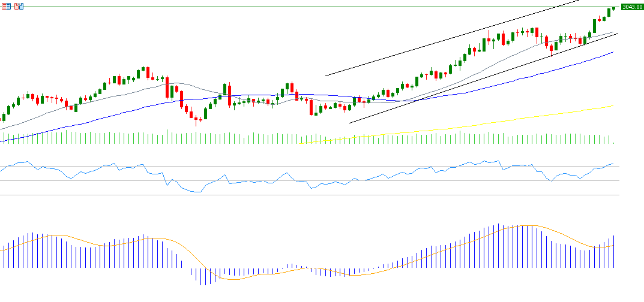Viewport: 644px width, 302px height.
Task: Open the Depth of Market panel icon
Action: tap(5, 6)
